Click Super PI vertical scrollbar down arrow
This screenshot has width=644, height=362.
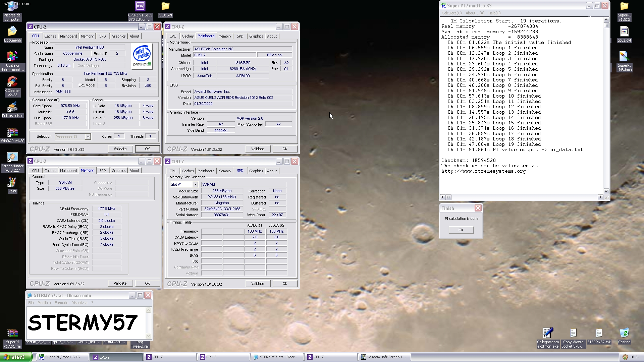click(x=606, y=191)
